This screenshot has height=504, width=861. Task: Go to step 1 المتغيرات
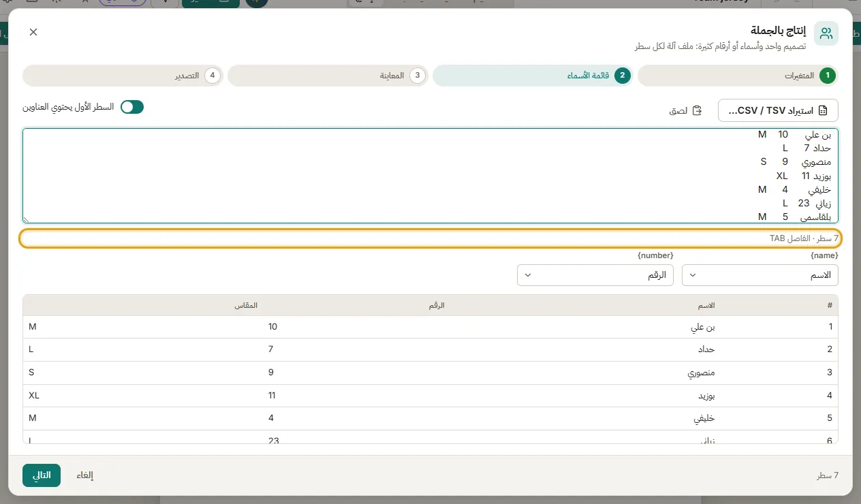coord(738,76)
